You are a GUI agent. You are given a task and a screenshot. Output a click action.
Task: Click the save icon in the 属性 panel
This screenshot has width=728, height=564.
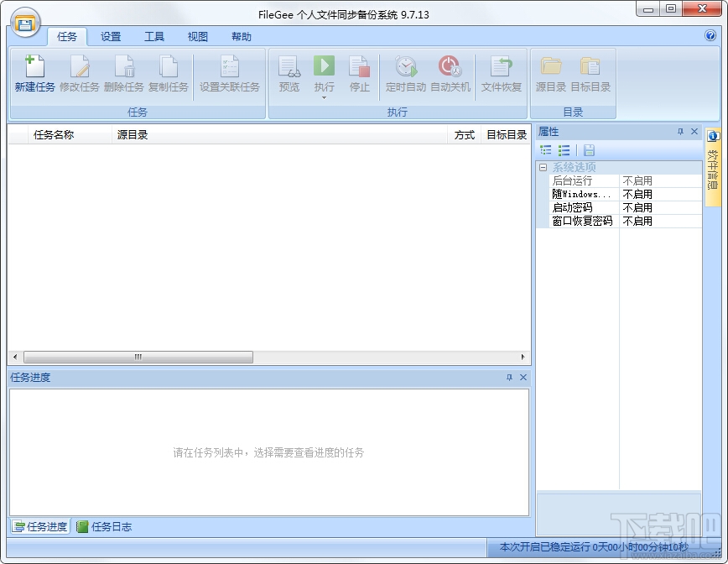point(587,149)
